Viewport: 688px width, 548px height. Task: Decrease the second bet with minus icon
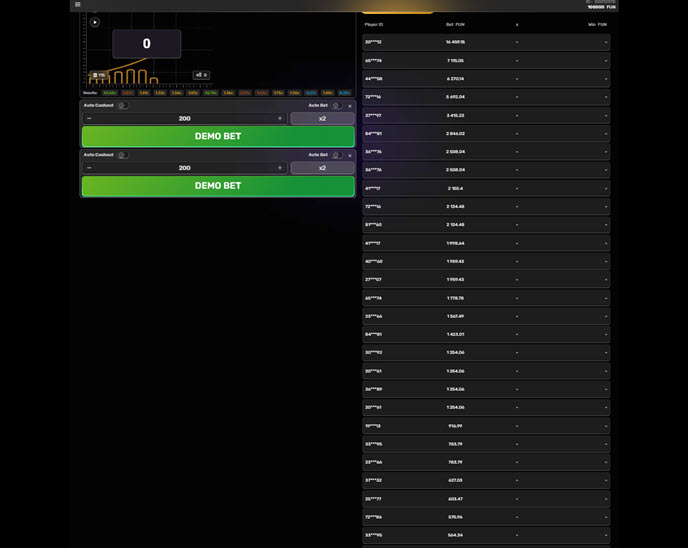pos(89,168)
